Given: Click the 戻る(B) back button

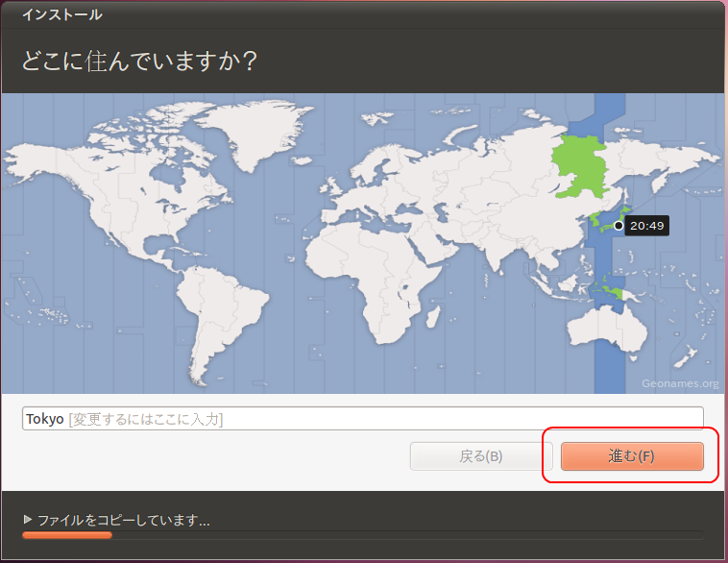Looking at the screenshot, I should coord(481,456).
